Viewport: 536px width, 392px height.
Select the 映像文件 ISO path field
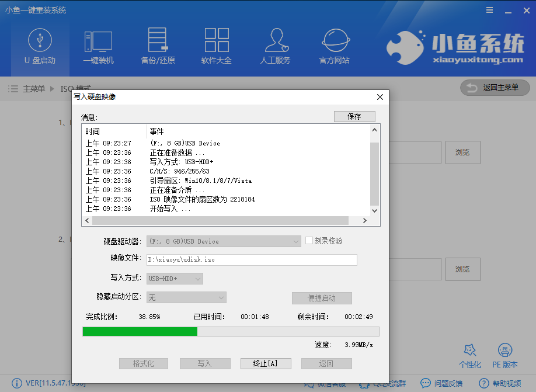coord(251,259)
